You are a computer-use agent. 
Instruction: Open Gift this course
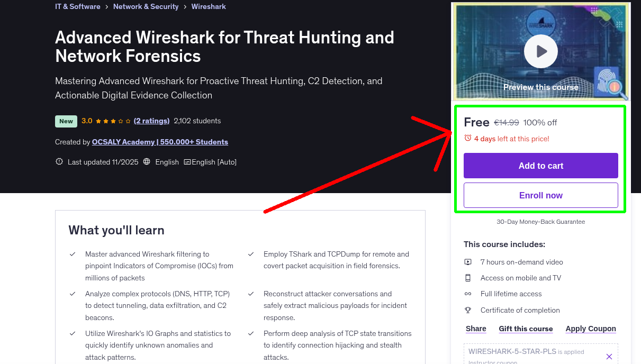526,329
